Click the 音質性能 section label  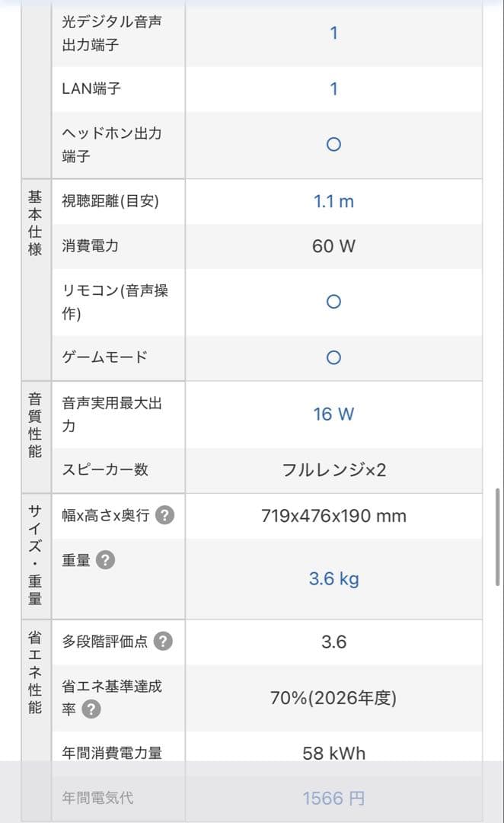coord(33,423)
